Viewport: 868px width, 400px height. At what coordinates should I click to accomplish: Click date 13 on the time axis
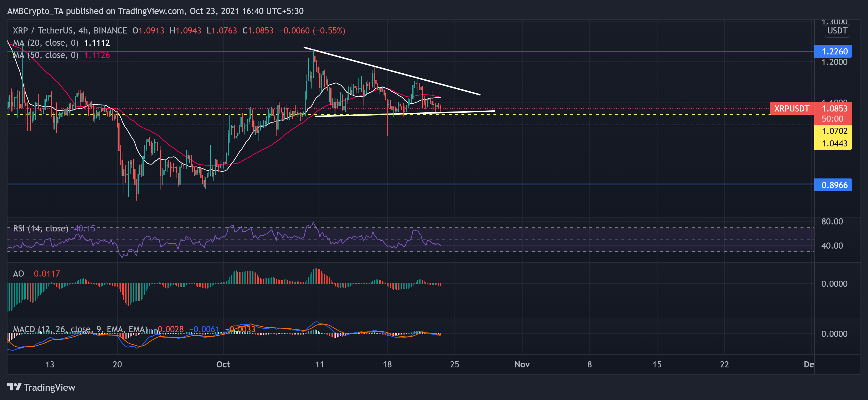pyautogui.click(x=50, y=364)
